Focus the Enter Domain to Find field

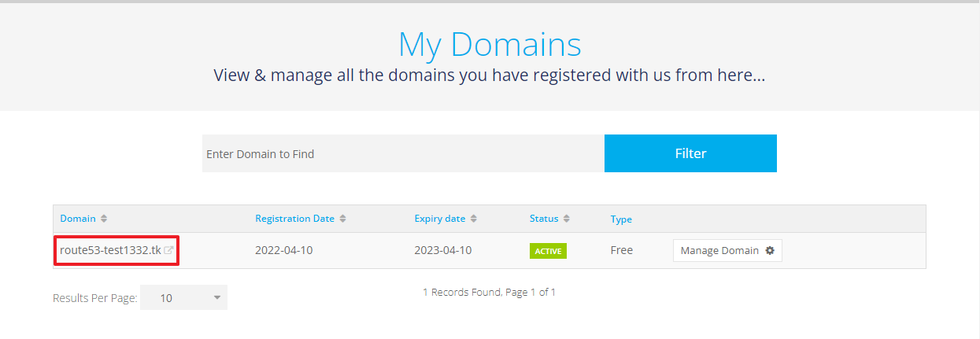coord(403,153)
